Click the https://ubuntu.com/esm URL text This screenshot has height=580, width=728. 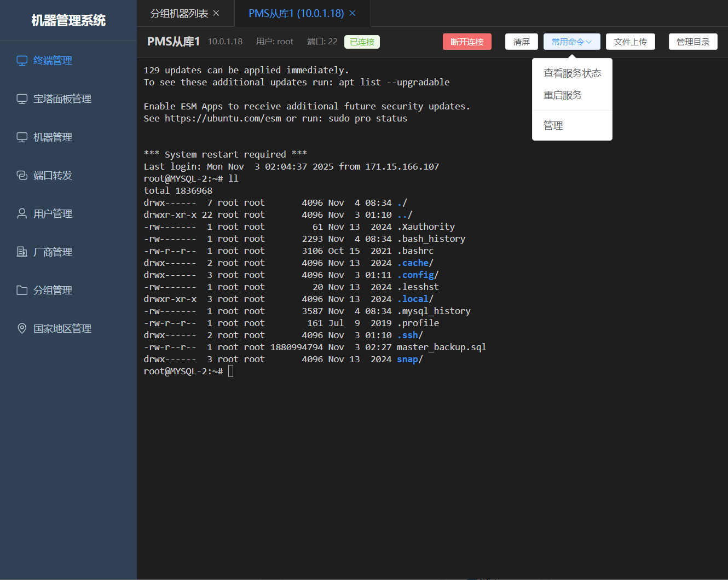point(223,119)
